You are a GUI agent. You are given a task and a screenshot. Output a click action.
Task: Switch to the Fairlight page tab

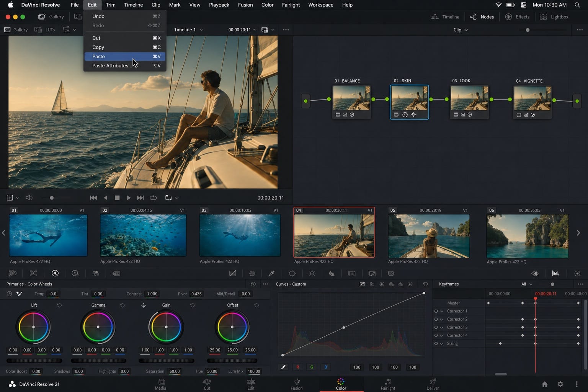pyautogui.click(x=388, y=384)
